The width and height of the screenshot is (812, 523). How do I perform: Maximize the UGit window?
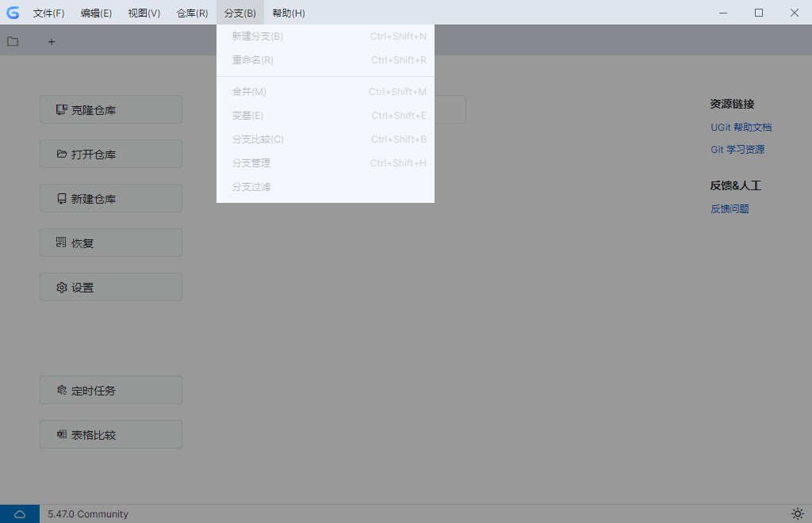(759, 13)
